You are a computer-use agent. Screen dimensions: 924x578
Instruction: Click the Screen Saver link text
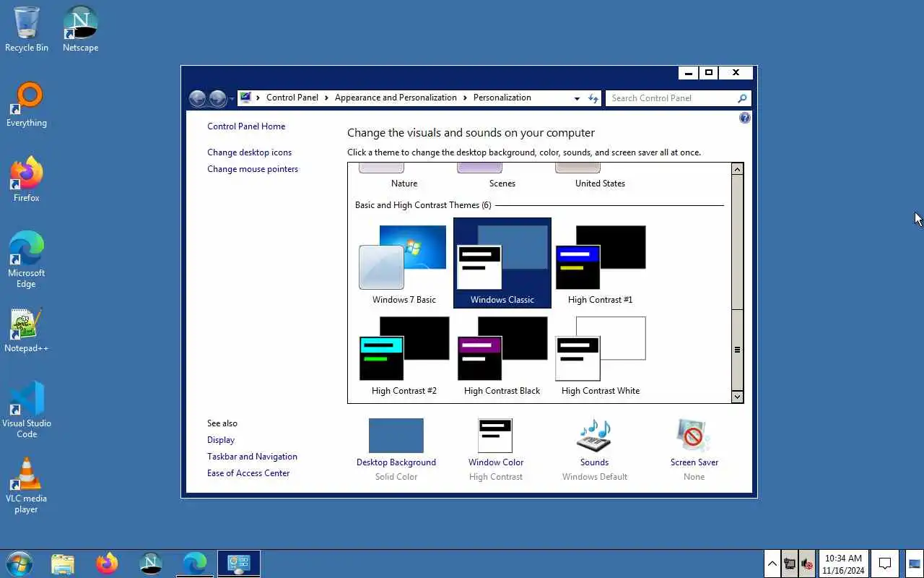(694, 462)
